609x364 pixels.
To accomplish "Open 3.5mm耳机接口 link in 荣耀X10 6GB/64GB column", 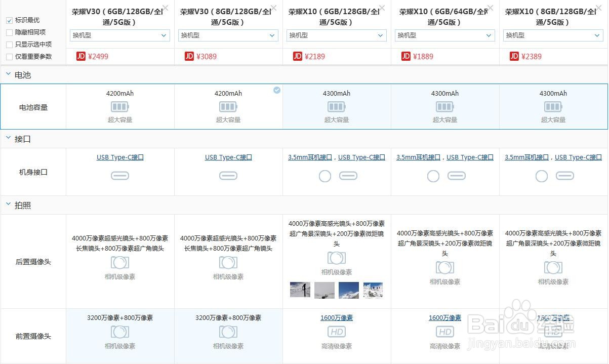I will coord(418,157).
